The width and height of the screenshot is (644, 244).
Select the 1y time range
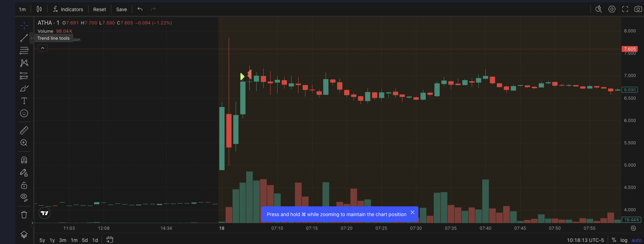(x=52, y=240)
